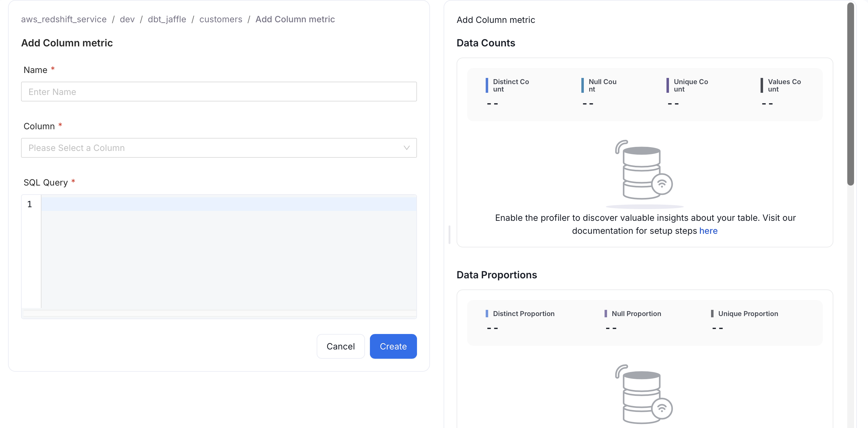The width and height of the screenshot is (868, 428).
Task: Click the right panel vertical scrollbar
Action: (850, 94)
